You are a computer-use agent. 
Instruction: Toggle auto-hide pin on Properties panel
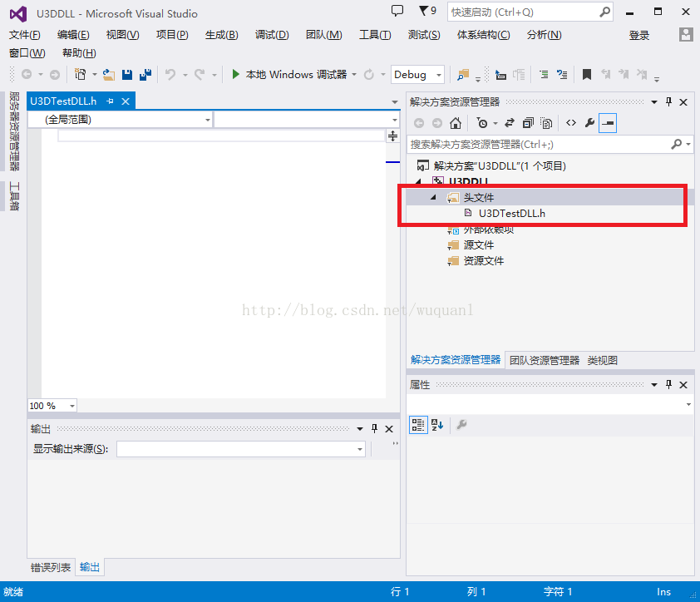pos(668,384)
